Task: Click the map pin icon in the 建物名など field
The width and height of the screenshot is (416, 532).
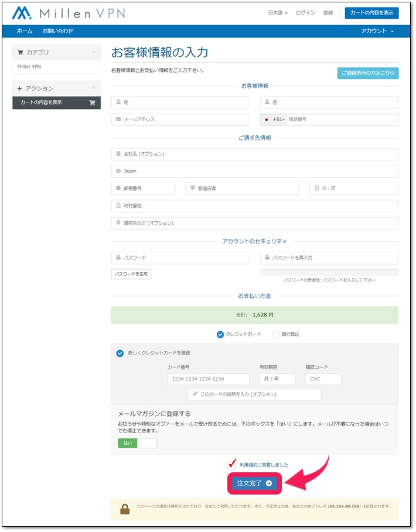Action: [x=118, y=222]
